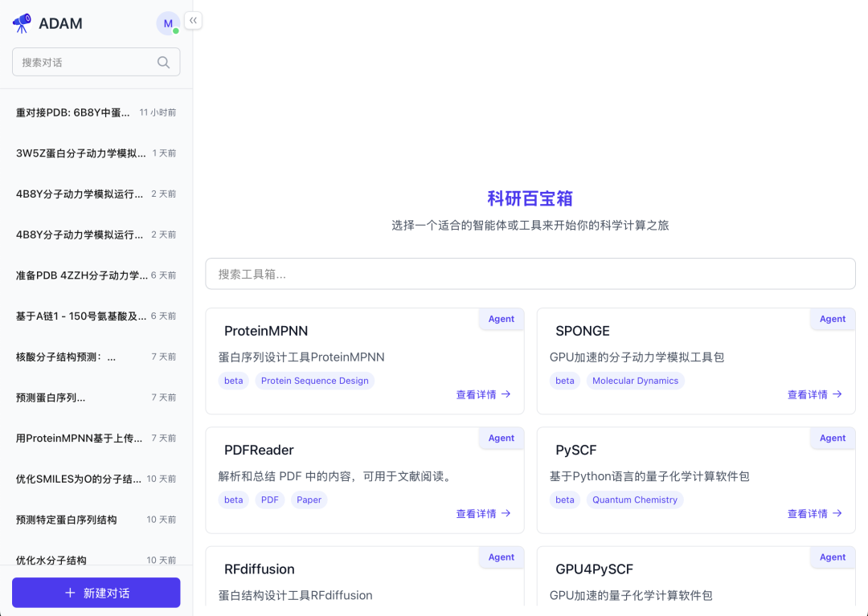Open conversation 优化SMILES为O的分子结...
Screen dimensions: 868x616
(96, 479)
